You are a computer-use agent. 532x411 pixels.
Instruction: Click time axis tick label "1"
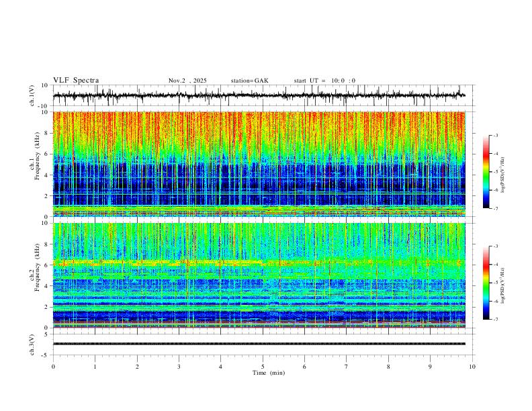tap(95, 367)
